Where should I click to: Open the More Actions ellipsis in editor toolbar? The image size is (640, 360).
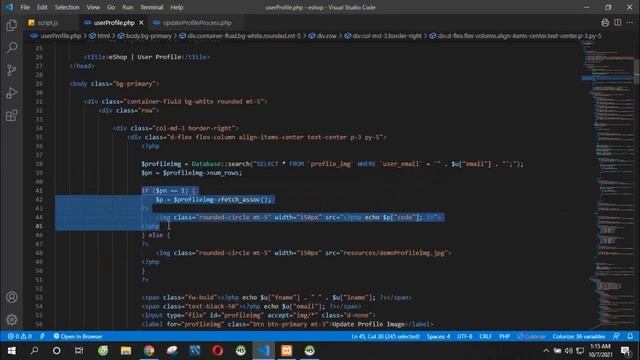click(x=630, y=23)
